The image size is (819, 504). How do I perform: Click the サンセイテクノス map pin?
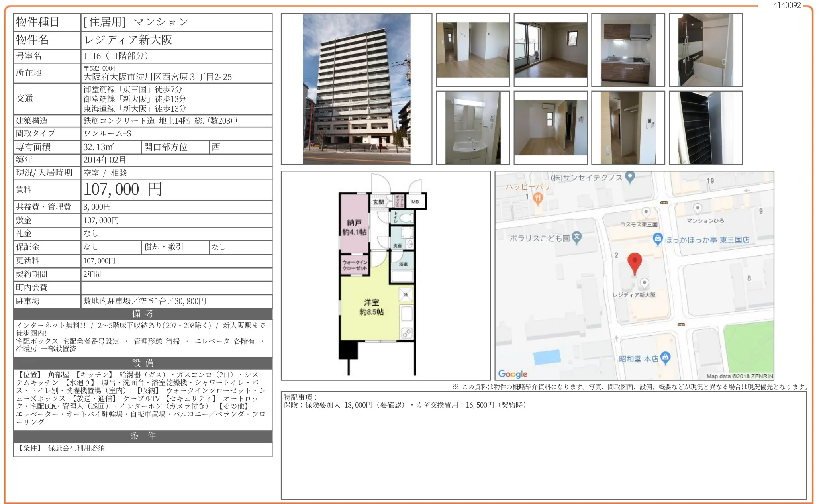[x=630, y=176]
